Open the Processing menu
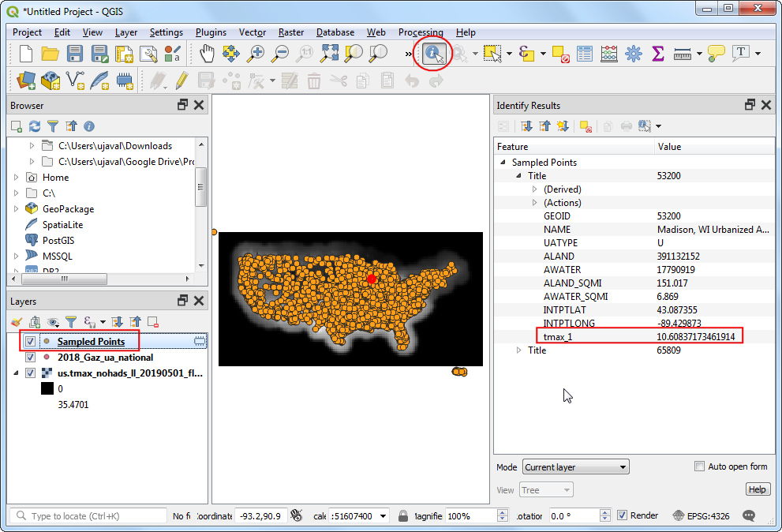Viewport: 782px width, 532px height. tap(421, 32)
